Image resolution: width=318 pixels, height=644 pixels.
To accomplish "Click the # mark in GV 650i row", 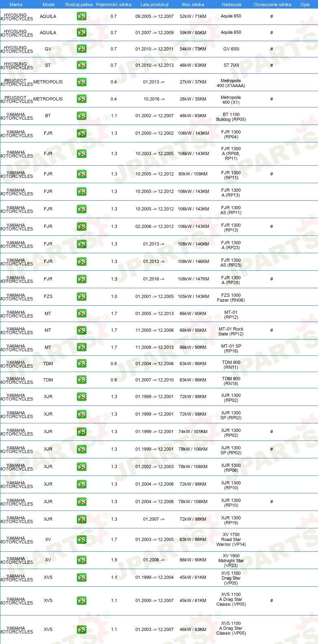I will (x=272, y=49).
